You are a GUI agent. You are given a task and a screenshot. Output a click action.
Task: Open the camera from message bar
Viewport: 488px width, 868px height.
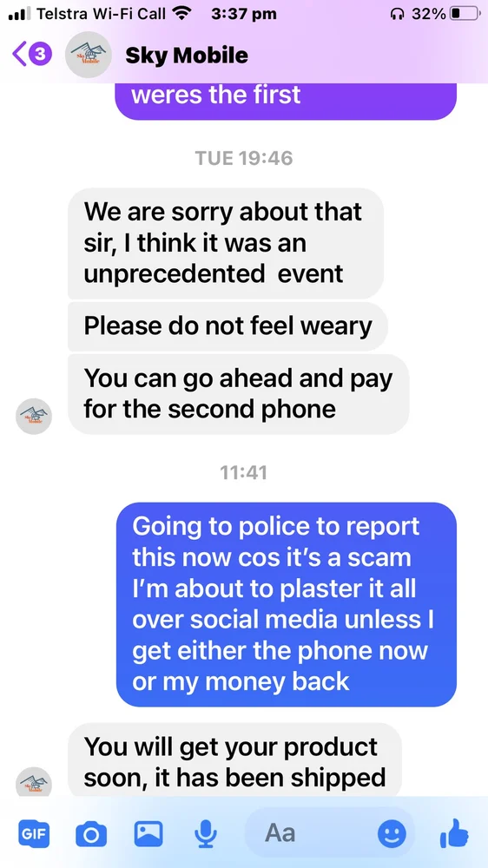point(91,833)
